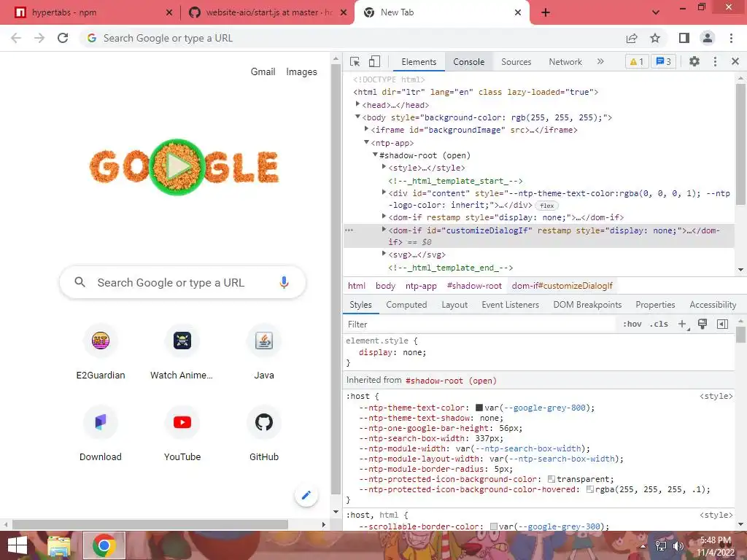Share this page icon in address bar

click(x=632, y=38)
